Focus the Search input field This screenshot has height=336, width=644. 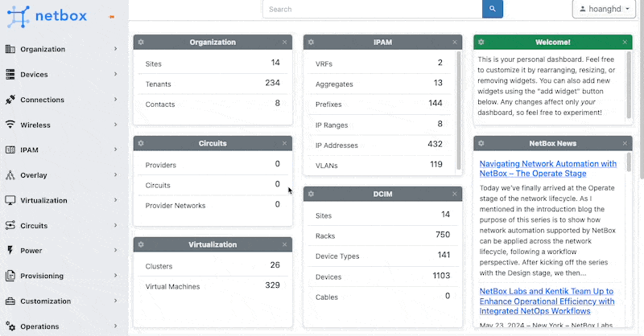click(373, 9)
